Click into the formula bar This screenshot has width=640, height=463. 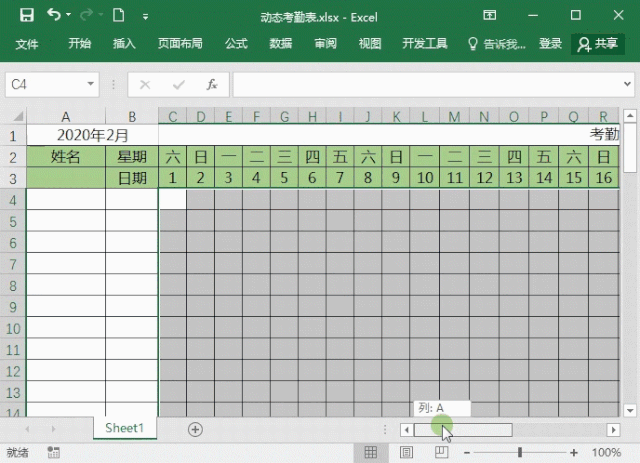[427, 85]
